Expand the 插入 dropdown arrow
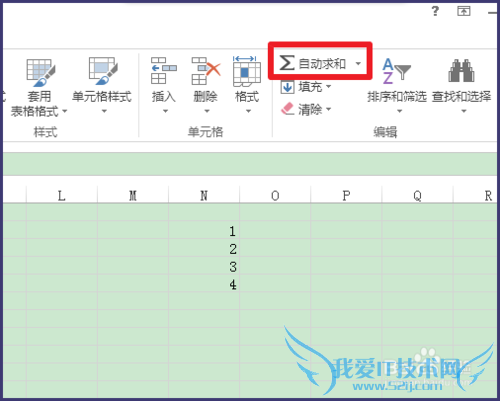 click(165, 111)
